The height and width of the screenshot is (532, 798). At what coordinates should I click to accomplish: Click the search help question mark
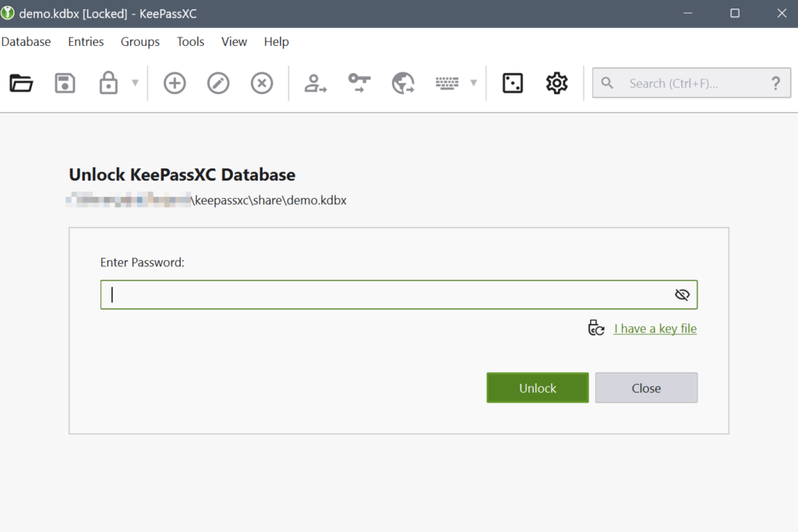click(775, 83)
